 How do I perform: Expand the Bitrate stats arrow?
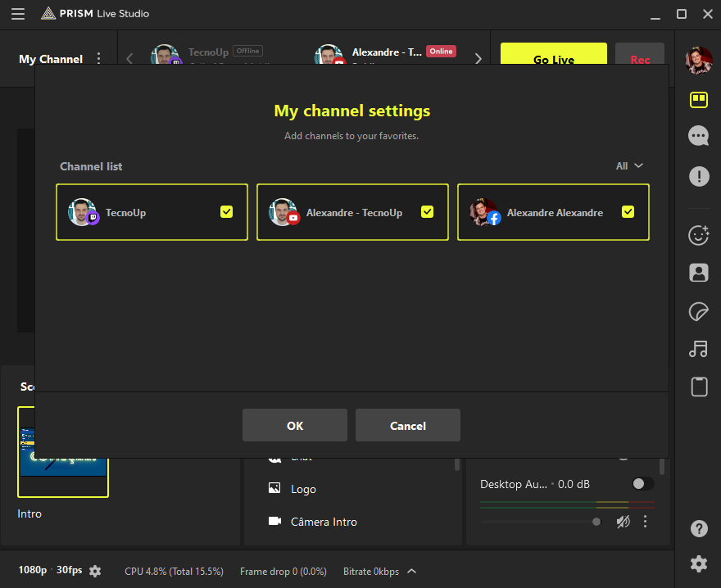tap(412, 571)
